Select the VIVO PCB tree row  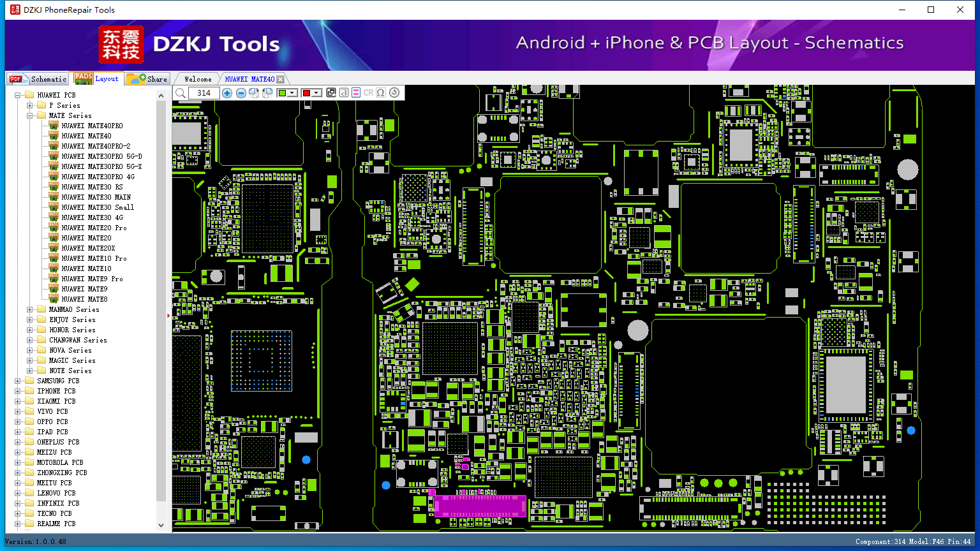52,411
